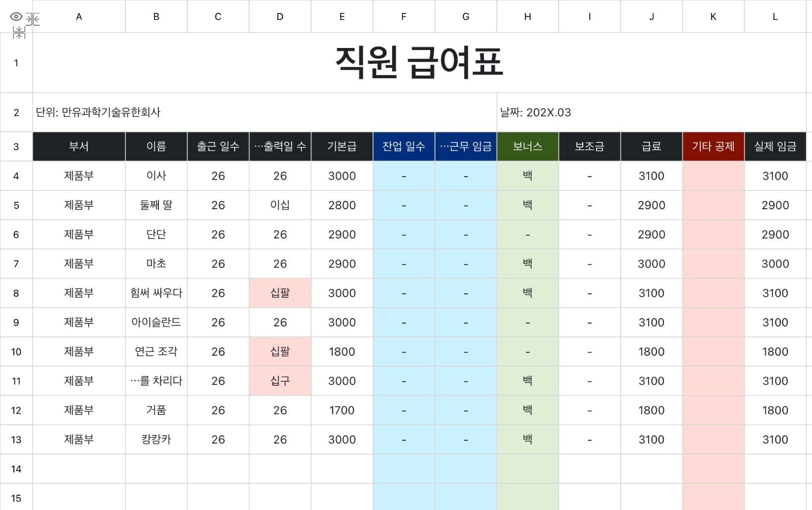Click the 부서 header cell
812x510 pixels.
coord(79,146)
